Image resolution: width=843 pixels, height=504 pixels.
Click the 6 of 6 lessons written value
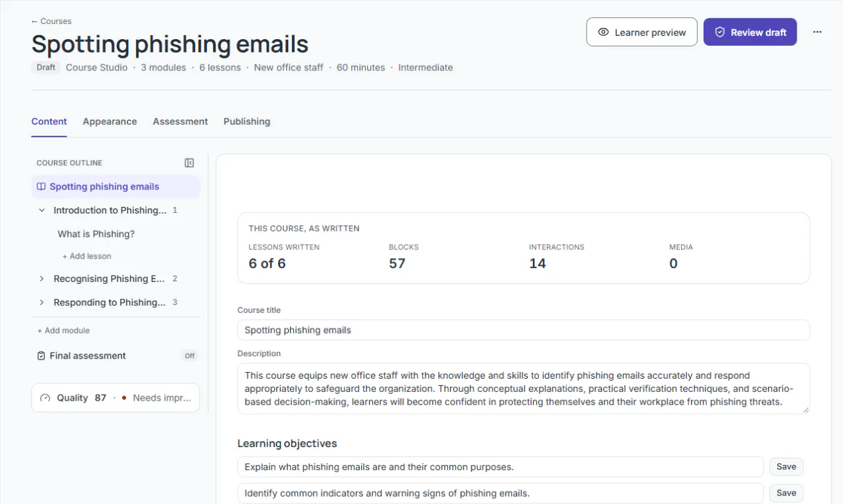[267, 263]
